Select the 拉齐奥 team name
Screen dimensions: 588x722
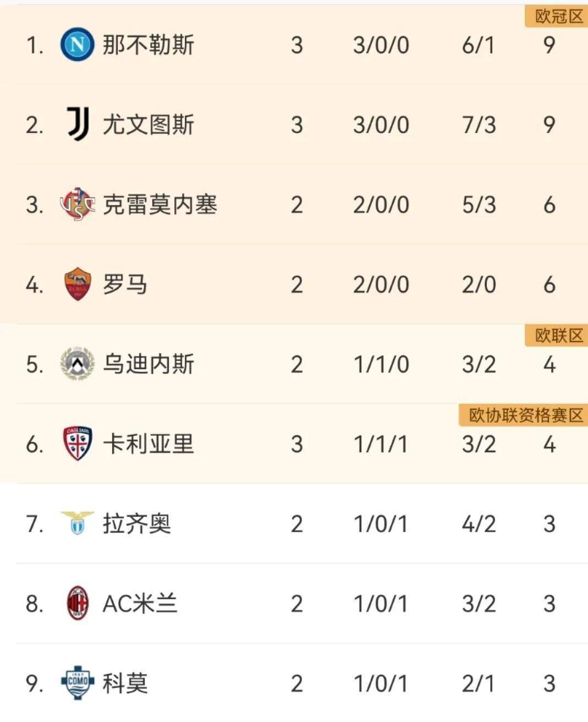[136, 523]
